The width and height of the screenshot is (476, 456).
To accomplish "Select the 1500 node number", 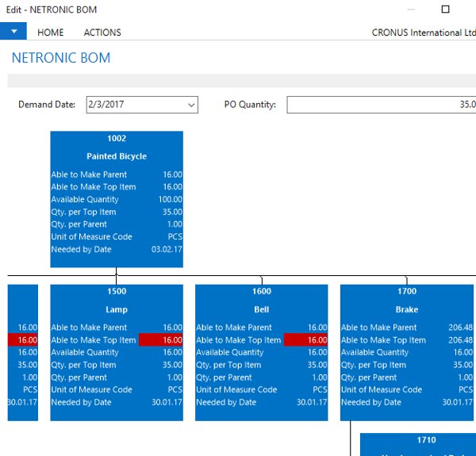I will (117, 292).
